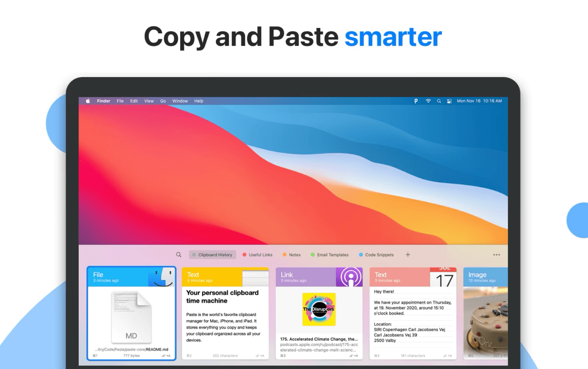Viewport: 588px width, 369px height.
Task: Open the View menu
Action: (149, 101)
